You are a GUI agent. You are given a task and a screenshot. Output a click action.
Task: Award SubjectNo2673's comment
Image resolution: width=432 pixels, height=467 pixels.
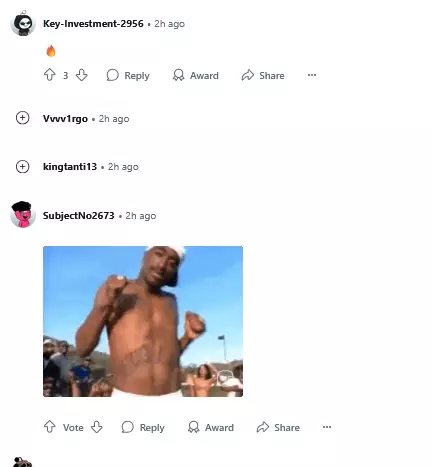click(211, 427)
